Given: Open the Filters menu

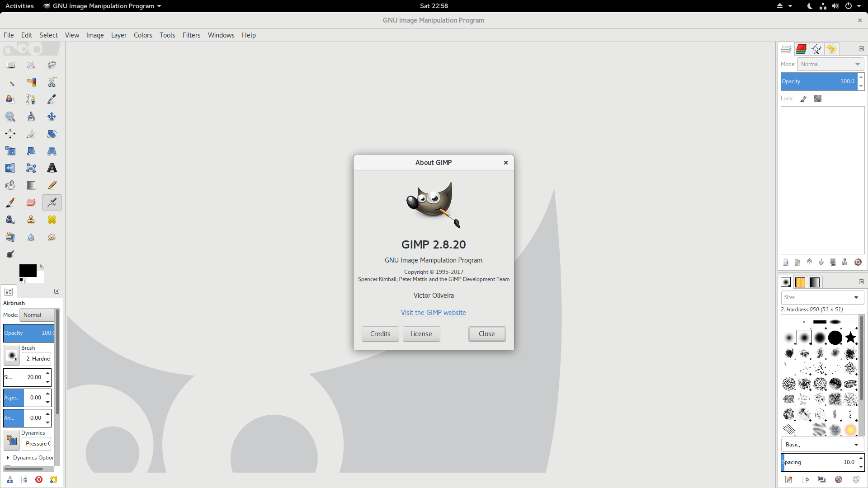Looking at the screenshot, I should (191, 35).
